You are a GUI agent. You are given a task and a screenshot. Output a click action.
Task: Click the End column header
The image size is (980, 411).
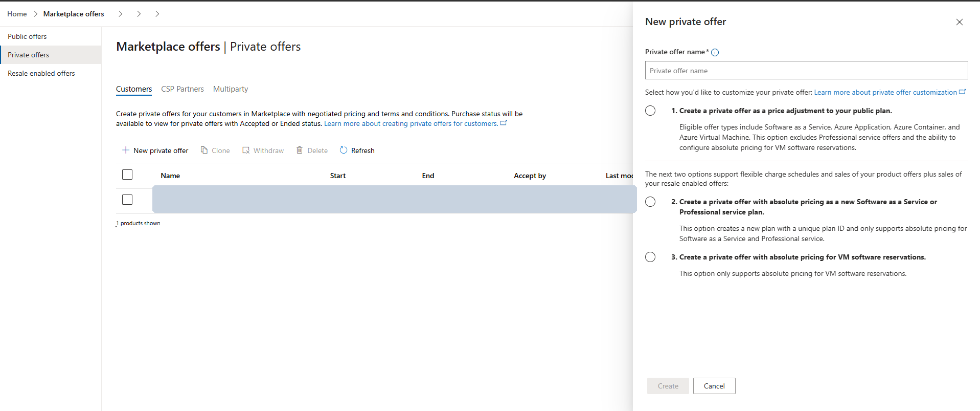point(428,176)
